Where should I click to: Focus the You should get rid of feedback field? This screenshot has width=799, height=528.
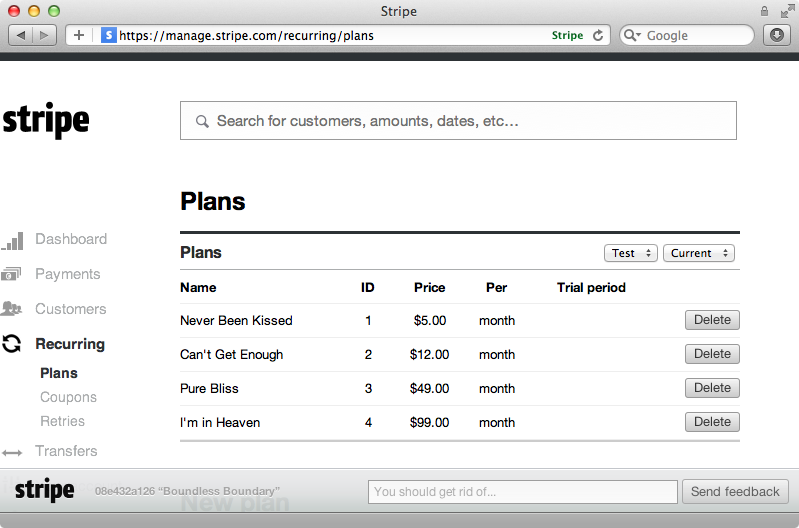click(523, 492)
